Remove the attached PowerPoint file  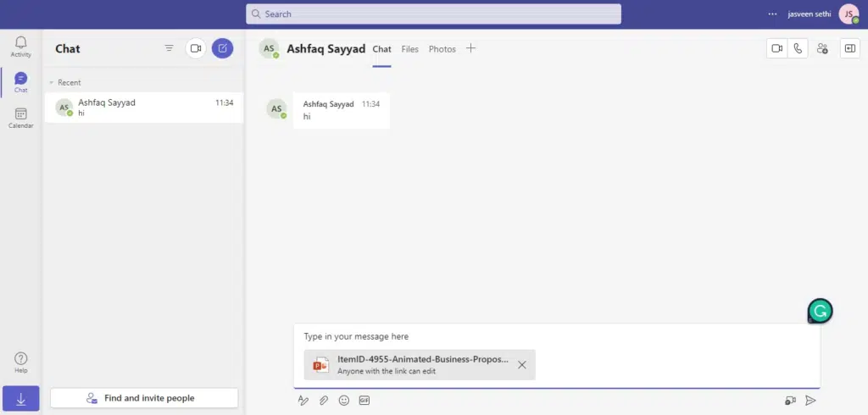point(522,365)
